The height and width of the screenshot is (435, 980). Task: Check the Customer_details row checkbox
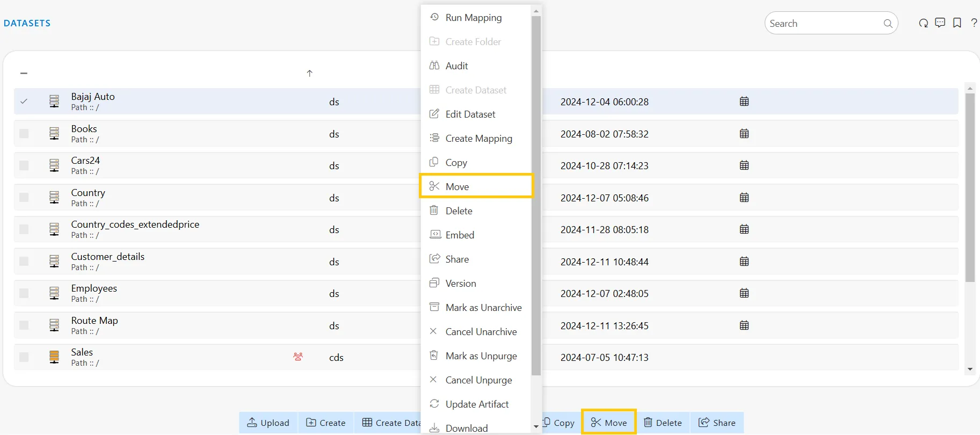(24, 261)
